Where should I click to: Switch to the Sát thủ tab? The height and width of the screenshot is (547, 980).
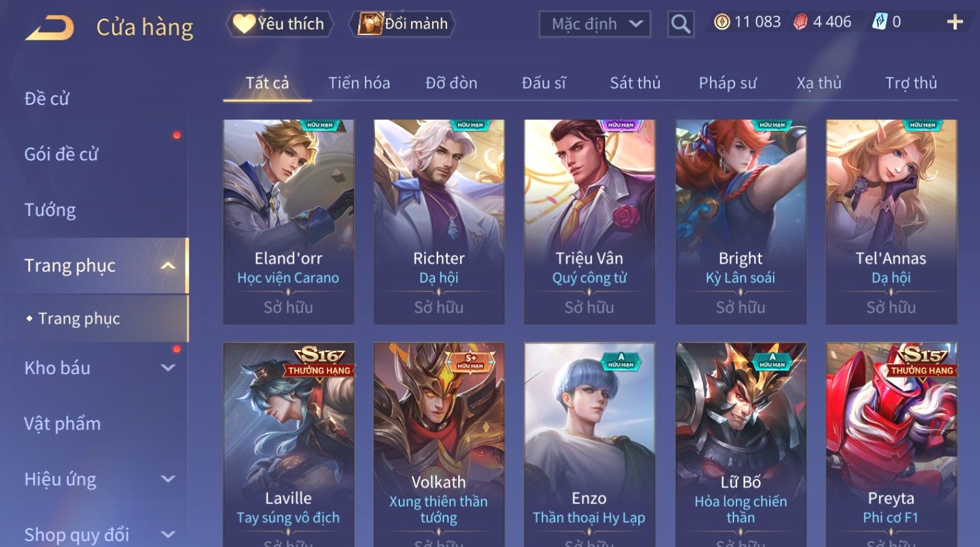tap(635, 83)
